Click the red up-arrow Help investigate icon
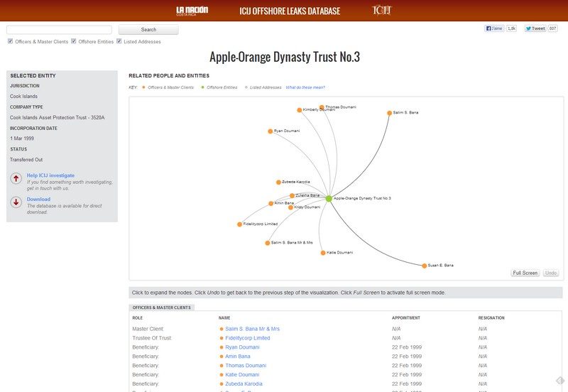The width and height of the screenshot is (568, 392). (x=16, y=178)
